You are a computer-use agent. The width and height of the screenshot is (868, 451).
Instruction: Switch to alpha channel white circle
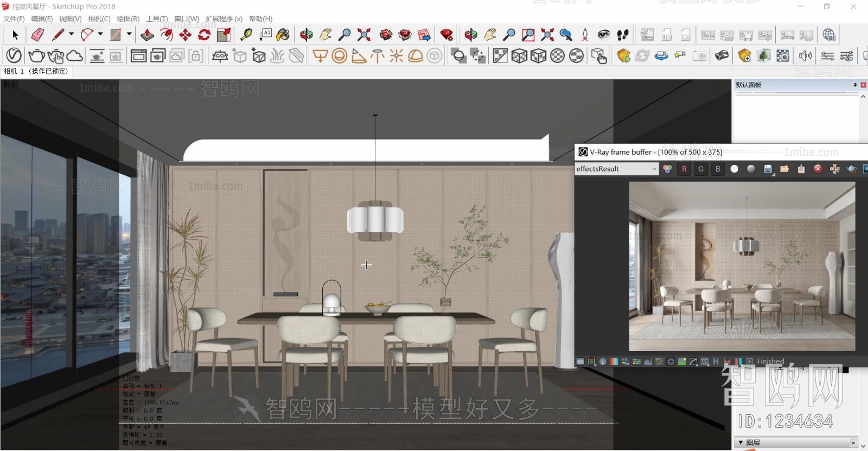coord(735,169)
